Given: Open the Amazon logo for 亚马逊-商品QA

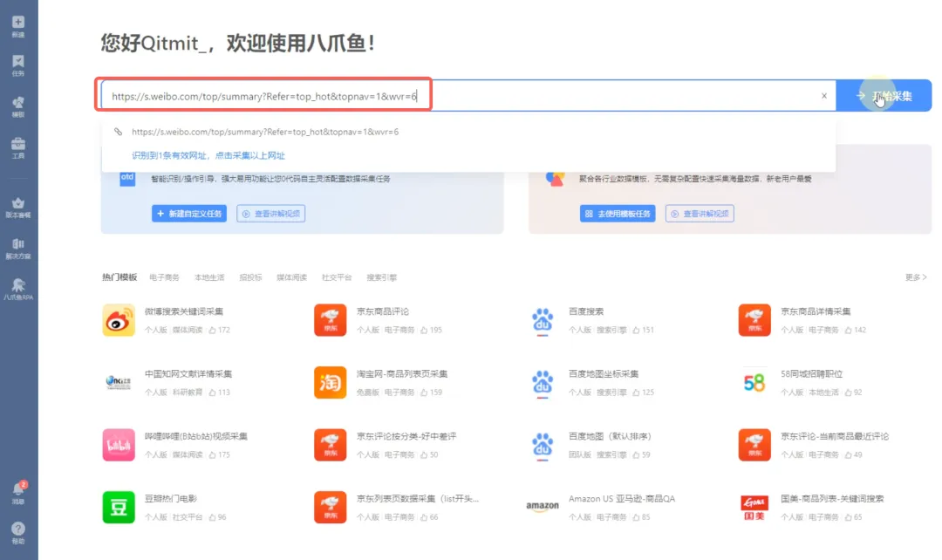Looking at the screenshot, I should pyautogui.click(x=543, y=507).
